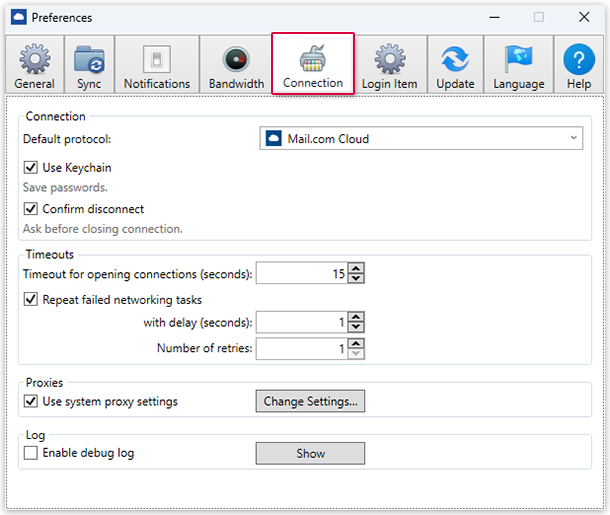Click the Update arrows icon
Screen dimensions: 610x515
coord(455,59)
